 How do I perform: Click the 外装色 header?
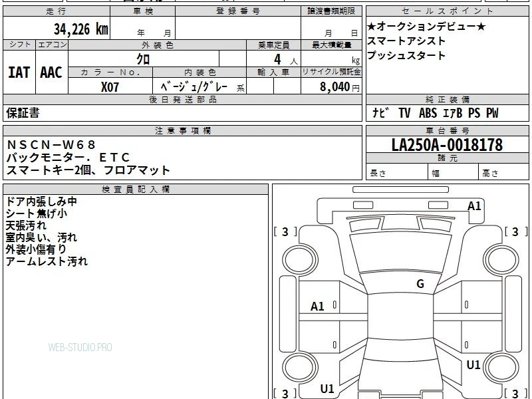[x=158, y=45]
